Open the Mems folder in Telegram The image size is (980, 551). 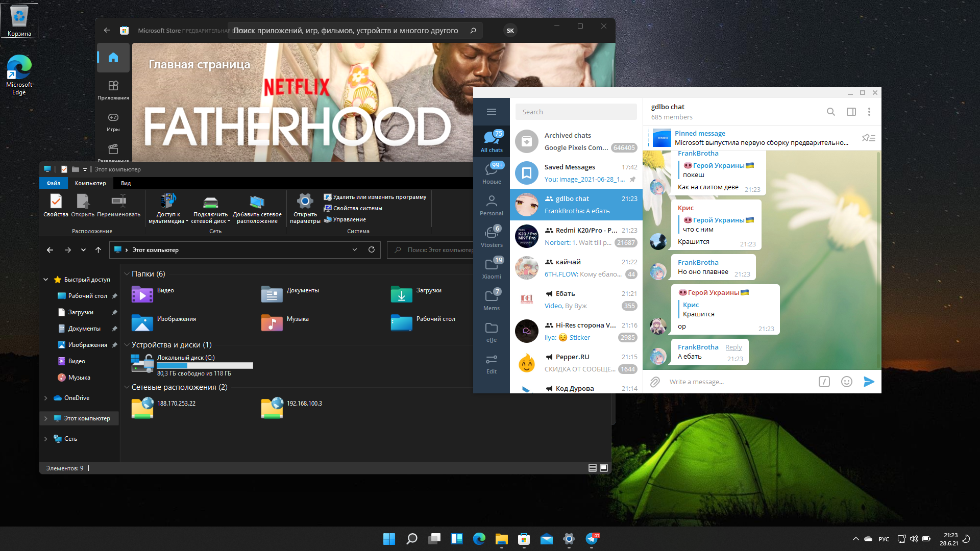[492, 299]
